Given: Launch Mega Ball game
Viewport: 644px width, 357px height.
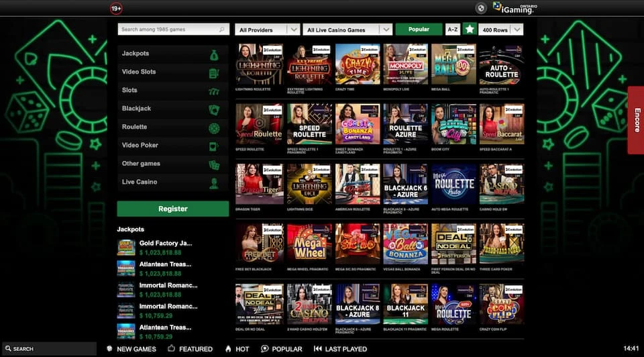Looking at the screenshot, I should (x=454, y=64).
